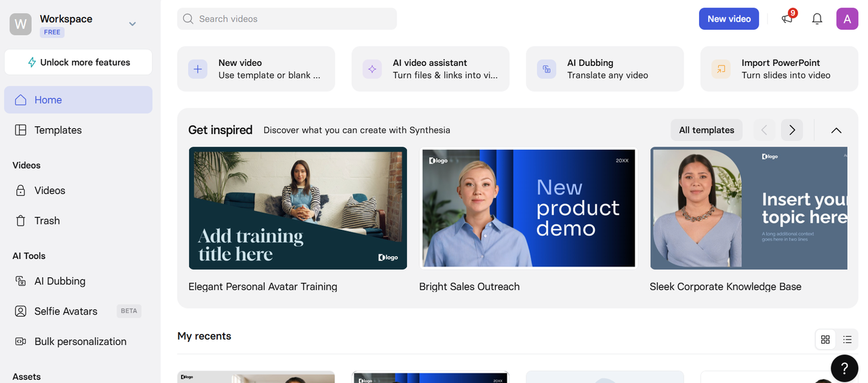Click the Home house icon

click(x=21, y=100)
